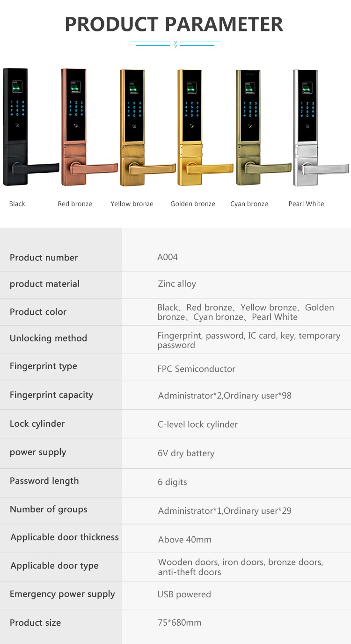Image resolution: width=351 pixels, height=644 pixels.
Task: Click the USB powered value
Action: click(184, 594)
